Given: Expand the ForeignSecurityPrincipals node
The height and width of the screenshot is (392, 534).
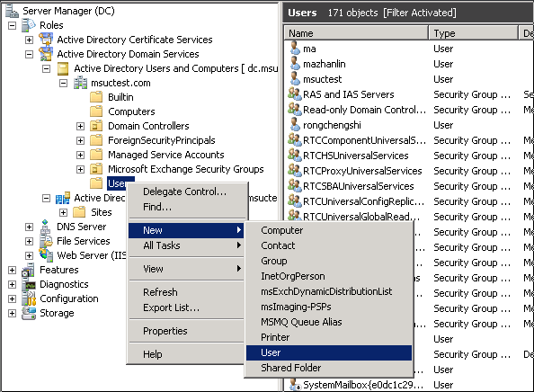Looking at the screenshot, I should [80, 140].
